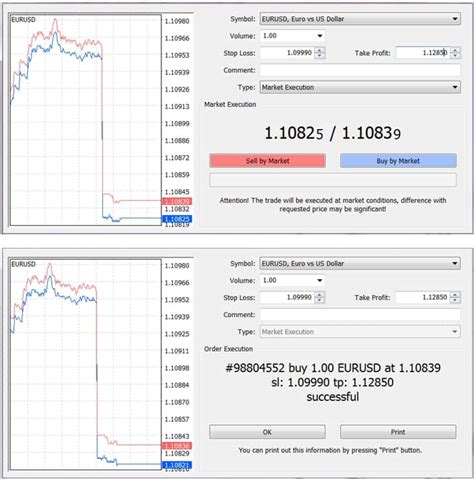
Task: Click 'Order Execution' heading in lower dialog
Action: click(x=228, y=349)
